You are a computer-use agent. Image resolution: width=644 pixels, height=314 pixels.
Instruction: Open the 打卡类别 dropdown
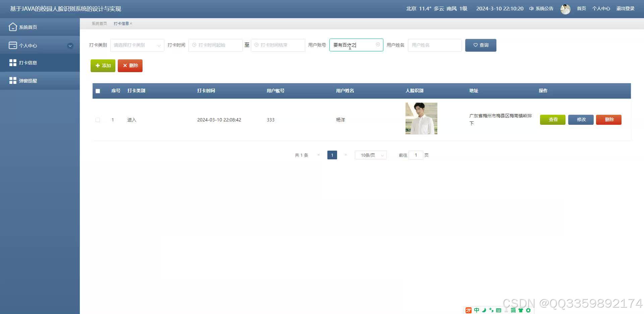click(137, 45)
